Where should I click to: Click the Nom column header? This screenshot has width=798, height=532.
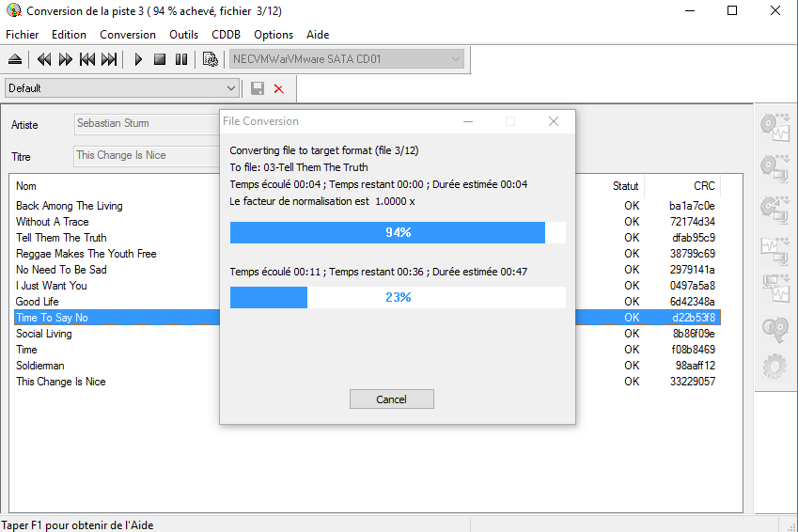[x=26, y=186]
